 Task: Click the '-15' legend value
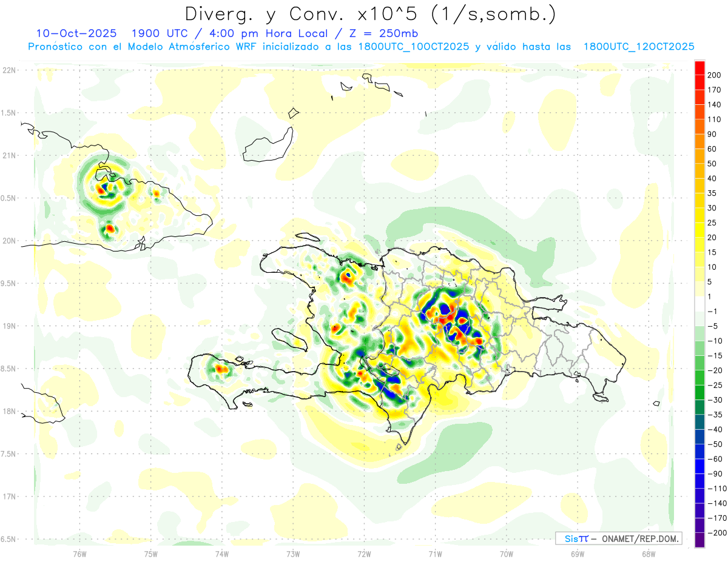click(x=716, y=356)
